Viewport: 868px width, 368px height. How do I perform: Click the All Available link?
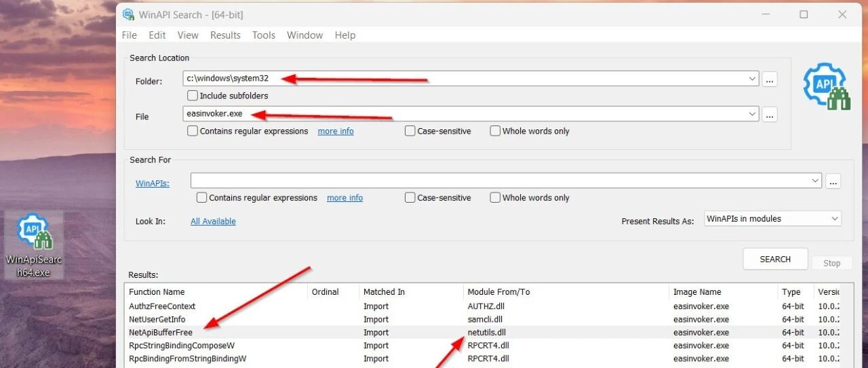click(x=213, y=221)
